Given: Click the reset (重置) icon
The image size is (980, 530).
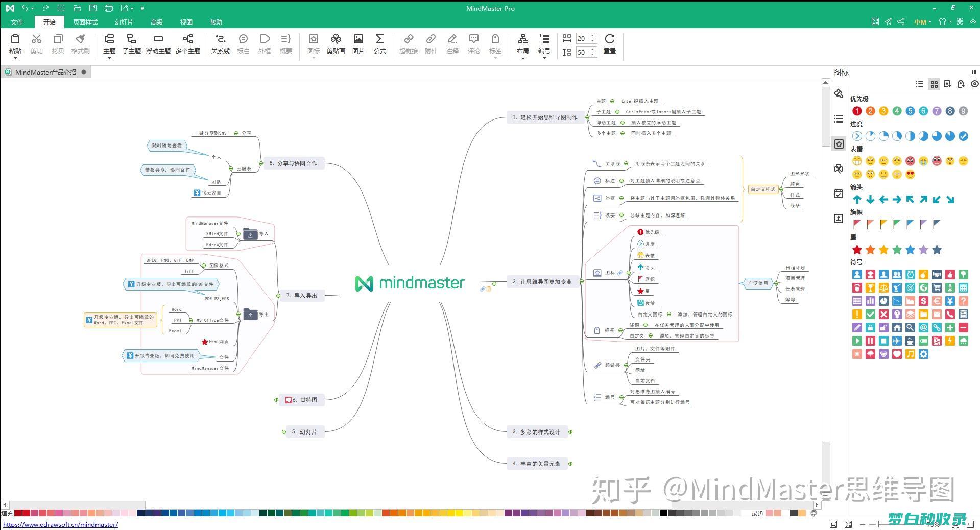Looking at the screenshot, I should [x=610, y=39].
